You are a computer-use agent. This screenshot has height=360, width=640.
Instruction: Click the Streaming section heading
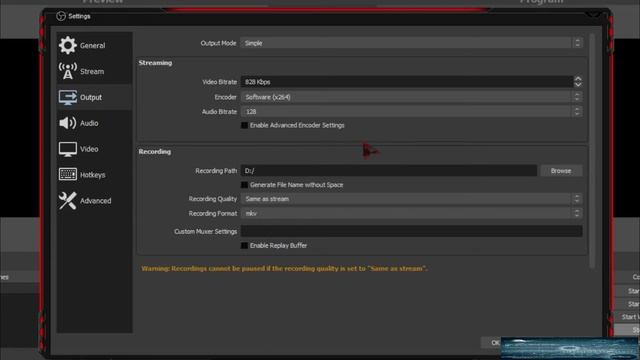[x=155, y=63]
